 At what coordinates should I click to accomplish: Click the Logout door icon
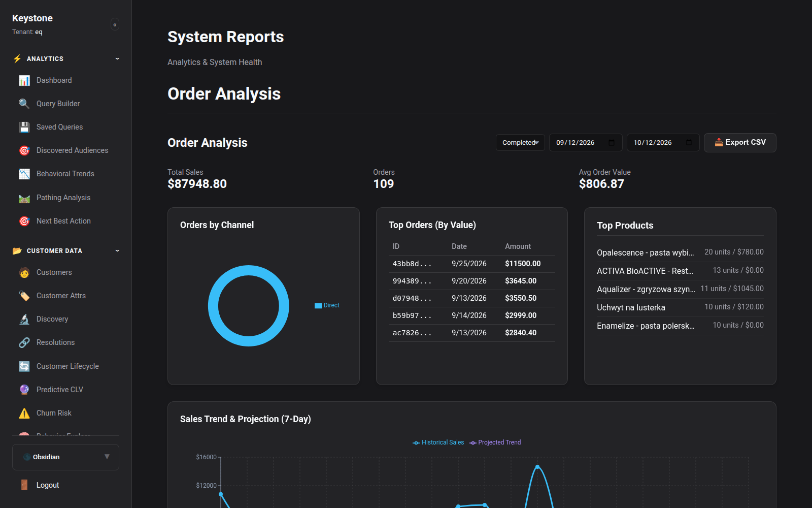24,485
